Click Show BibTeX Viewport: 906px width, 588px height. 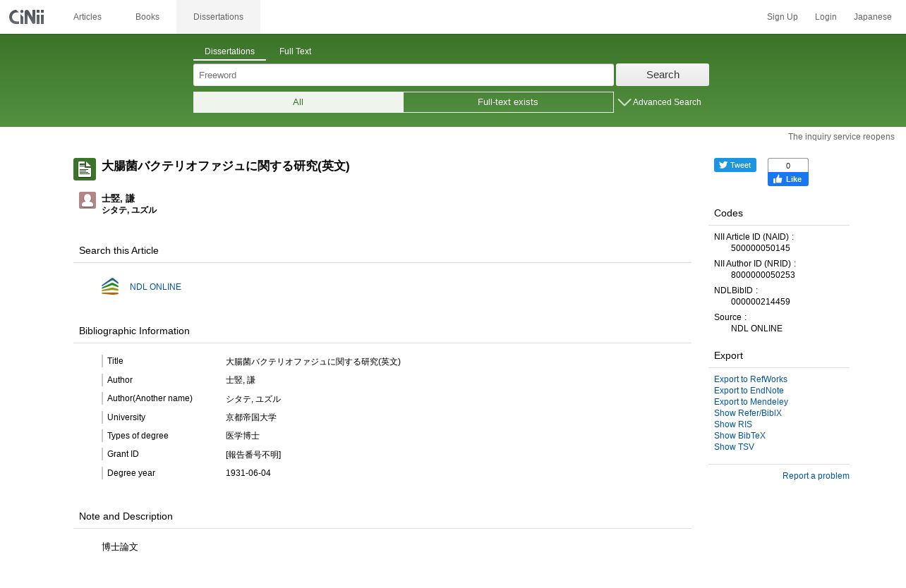click(x=739, y=436)
